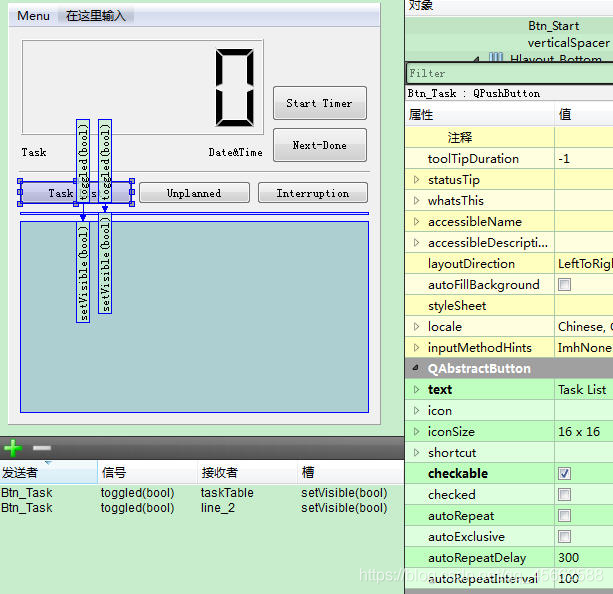Select the Unplanned button on the form
The width and height of the screenshot is (613, 594).
(194, 193)
